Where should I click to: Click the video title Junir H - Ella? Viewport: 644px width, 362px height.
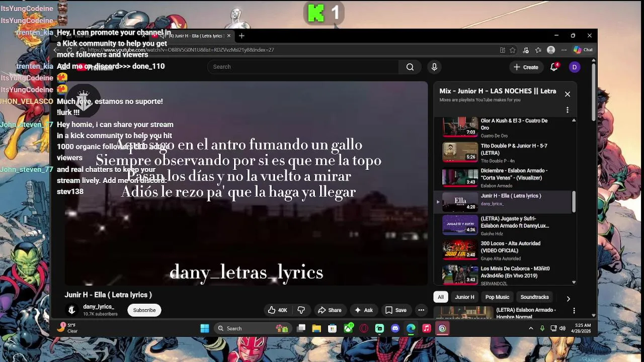click(108, 295)
